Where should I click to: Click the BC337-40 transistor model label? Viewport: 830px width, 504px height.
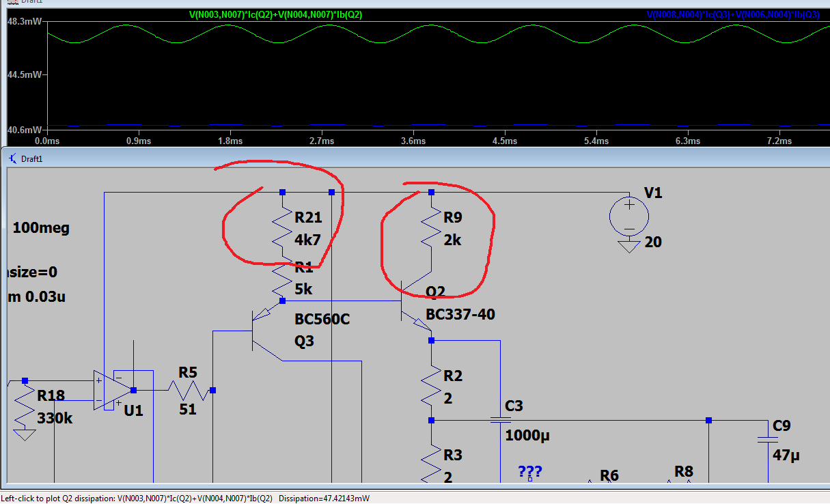coord(460,314)
